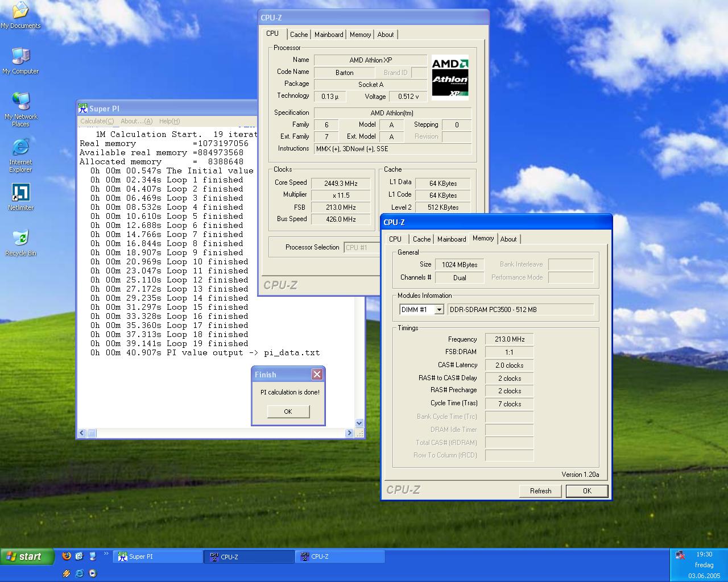728x582 pixels.
Task: Expand hidden Quick Launch items chevron
Action: [x=106, y=554]
